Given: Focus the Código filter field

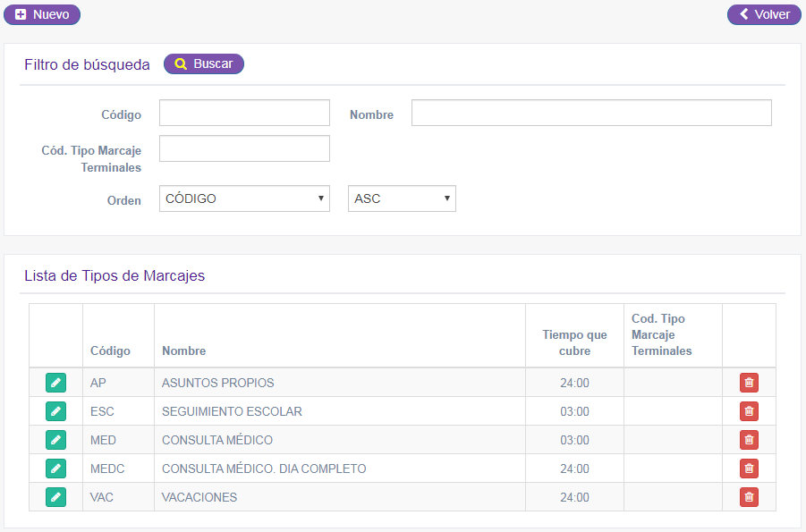Looking at the screenshot, I should click(x=244, y=113).
